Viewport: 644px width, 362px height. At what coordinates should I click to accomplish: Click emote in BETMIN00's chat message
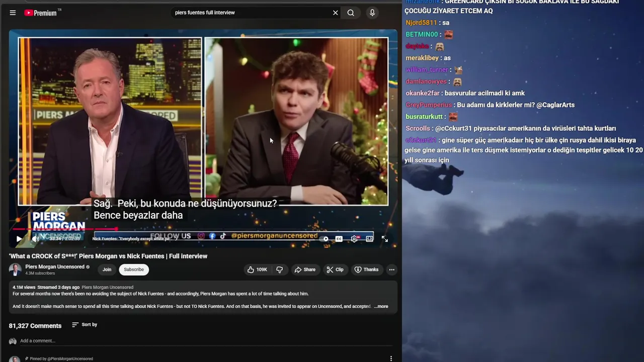coord(448,35)
